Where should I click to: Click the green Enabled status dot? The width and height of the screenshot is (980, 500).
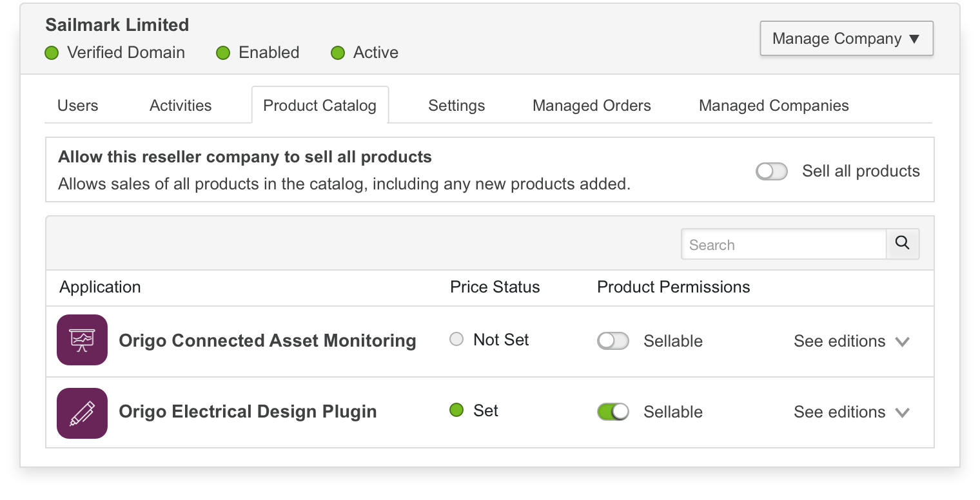[223, 53]
